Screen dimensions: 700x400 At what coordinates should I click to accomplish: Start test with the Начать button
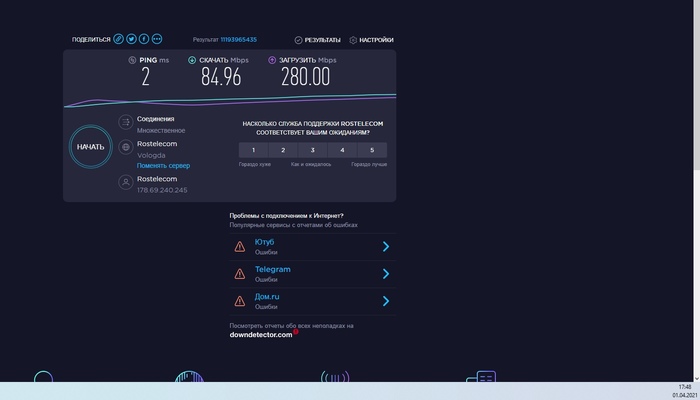click(91, 147)
